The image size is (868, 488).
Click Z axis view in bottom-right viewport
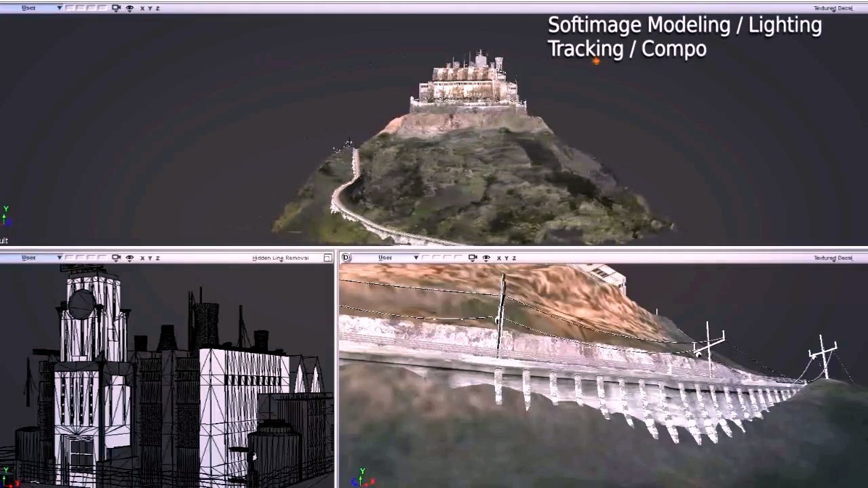[x=514, y=258]
